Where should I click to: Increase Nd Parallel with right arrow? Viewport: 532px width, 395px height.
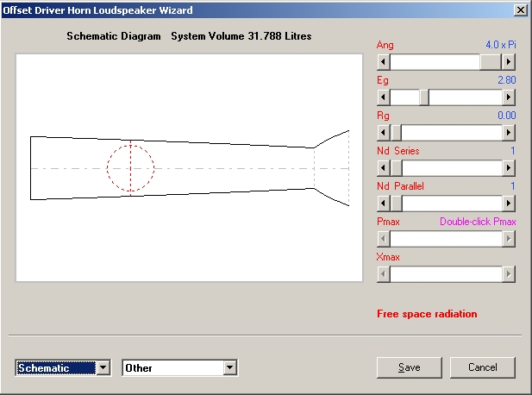[508, 204]
